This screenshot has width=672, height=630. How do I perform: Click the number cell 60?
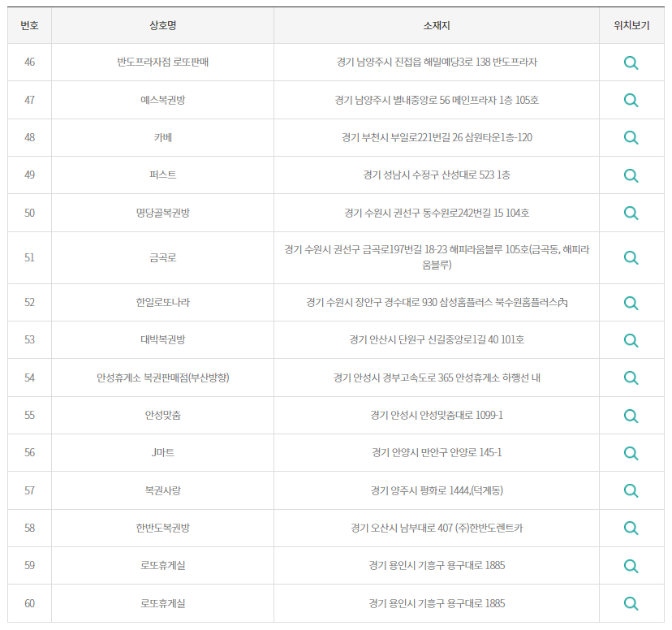pyautogui.click(x=29, y=603)
